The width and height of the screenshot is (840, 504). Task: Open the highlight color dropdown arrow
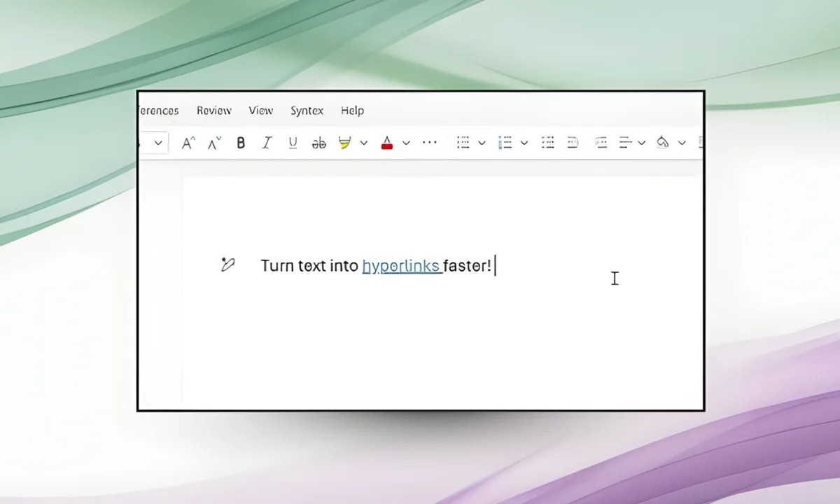tap(364, 143)
